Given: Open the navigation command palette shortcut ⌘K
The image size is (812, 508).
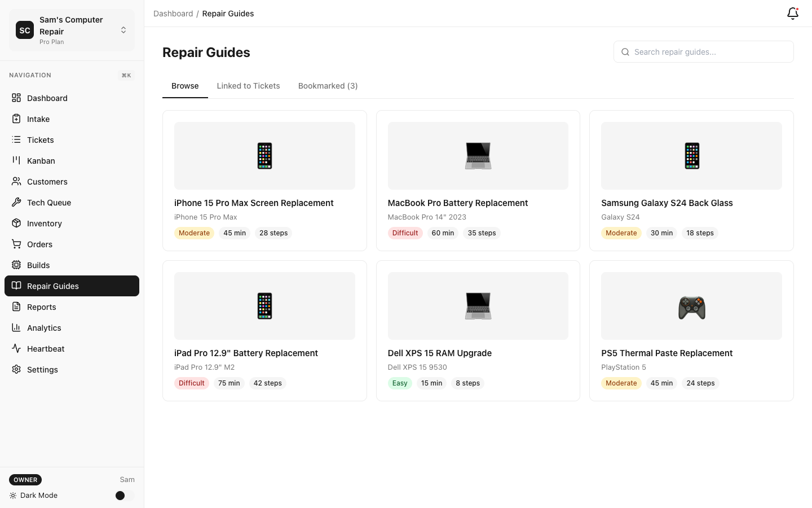Looking at the screenshot, I should click(126, 75).
